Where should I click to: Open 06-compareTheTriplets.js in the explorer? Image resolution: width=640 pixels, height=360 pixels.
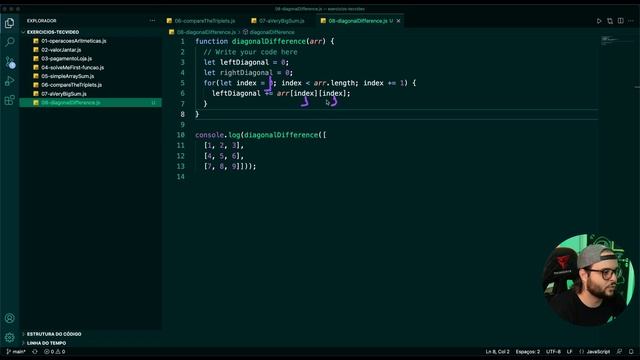click(71, 85)
